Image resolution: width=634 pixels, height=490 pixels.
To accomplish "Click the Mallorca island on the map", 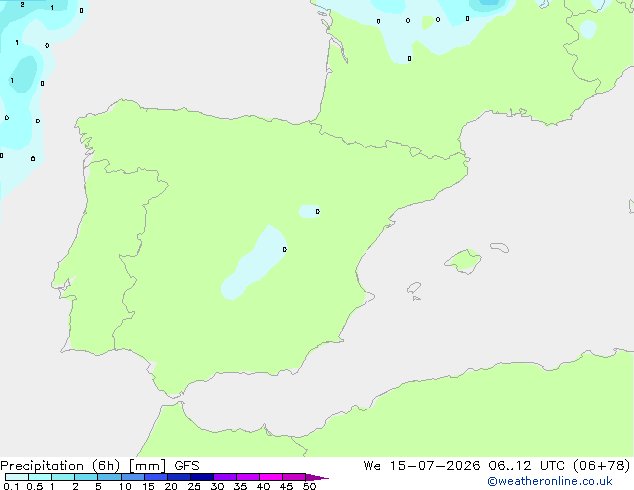I will point(464,261).
